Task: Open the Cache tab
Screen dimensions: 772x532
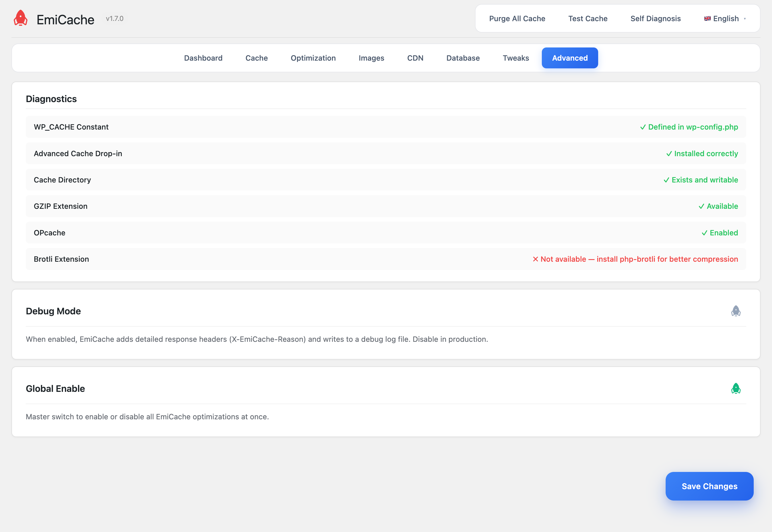Action: [256, 58]
